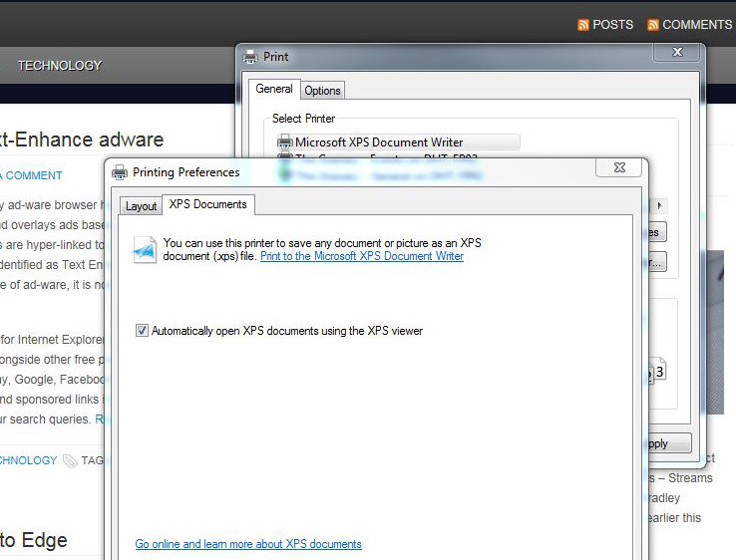This screenshot has height=560, width=736.
Task: Open the General tab in Print dialog
Action: (x=274, y=89)
